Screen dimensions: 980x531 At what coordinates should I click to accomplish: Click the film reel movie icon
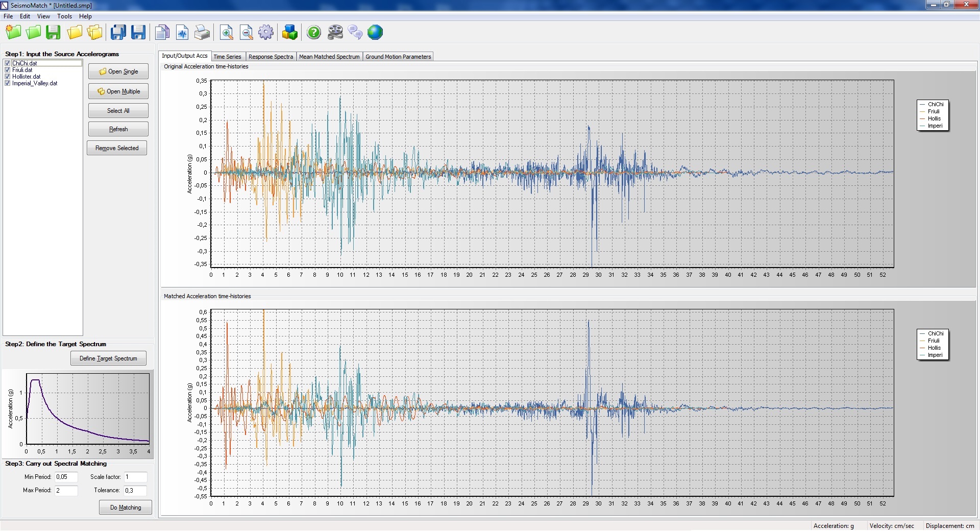pyautogui.click(x=335, y=33)
